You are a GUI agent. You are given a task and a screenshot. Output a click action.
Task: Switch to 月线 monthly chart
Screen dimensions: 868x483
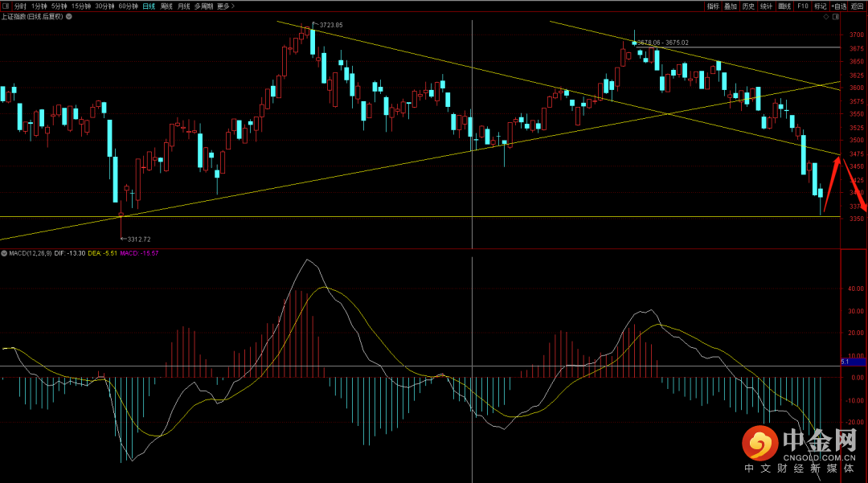[184, 6]
